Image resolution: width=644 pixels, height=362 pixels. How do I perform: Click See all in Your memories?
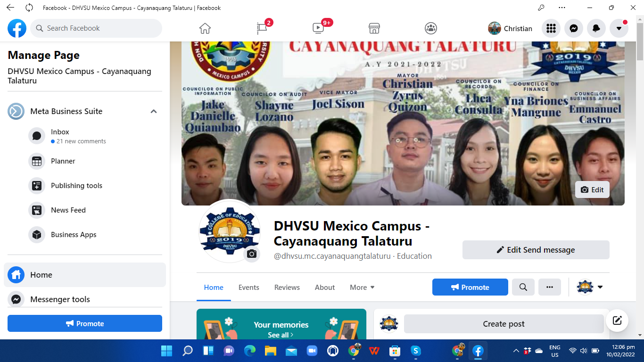pyautogui.click(x=281, y=335)
